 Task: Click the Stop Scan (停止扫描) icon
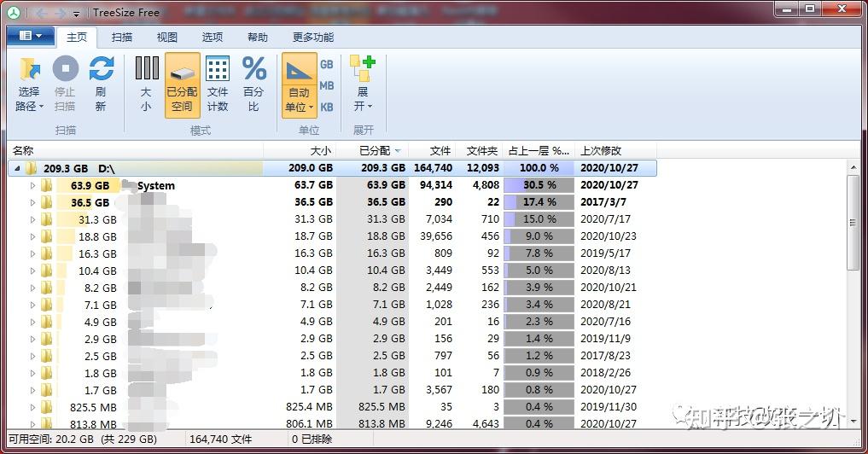66,68
